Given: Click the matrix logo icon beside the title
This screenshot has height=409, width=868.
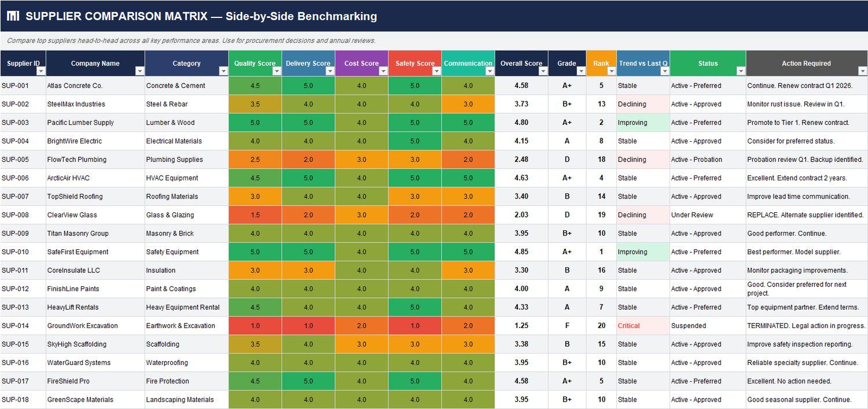Looking at the screenshot, I should point(13,16).
